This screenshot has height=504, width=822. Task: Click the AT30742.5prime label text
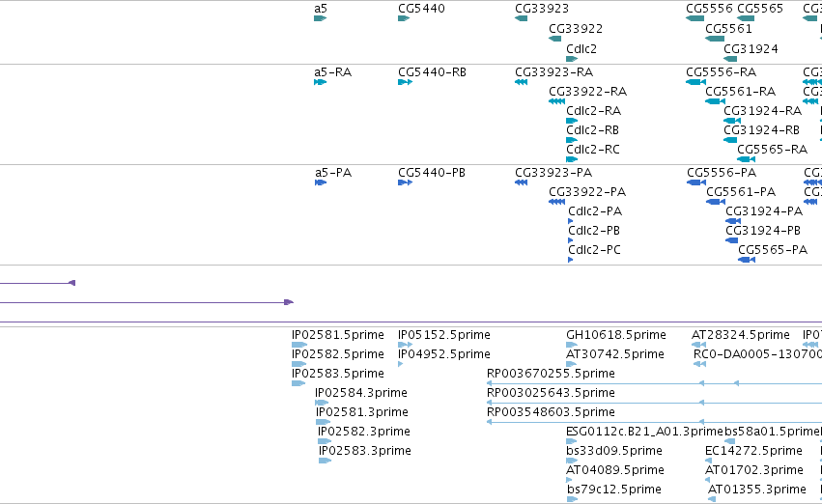point(615,354)
